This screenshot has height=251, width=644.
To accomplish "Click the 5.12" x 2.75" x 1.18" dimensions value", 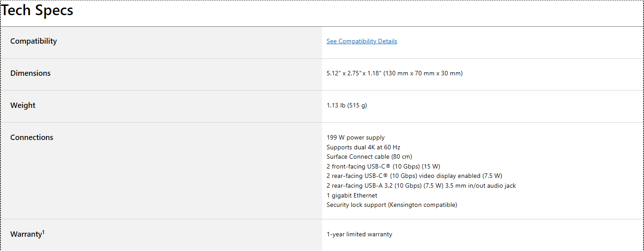I will [394, 74].
